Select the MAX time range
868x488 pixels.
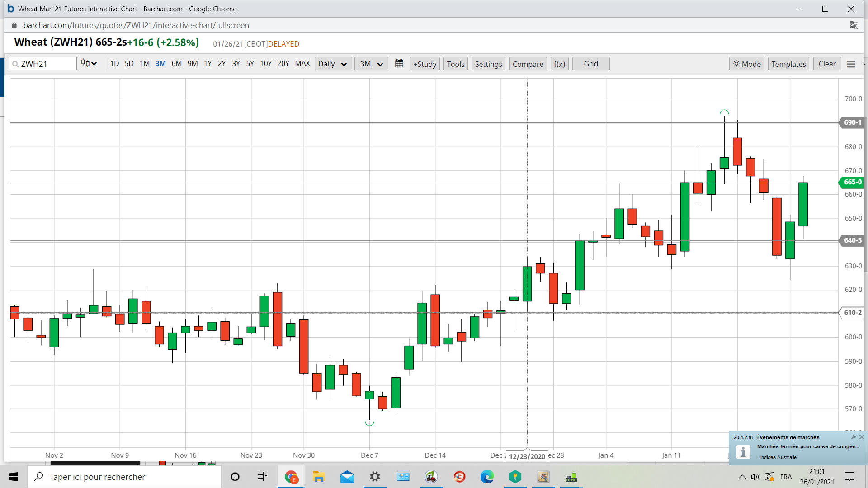[302, 64]
